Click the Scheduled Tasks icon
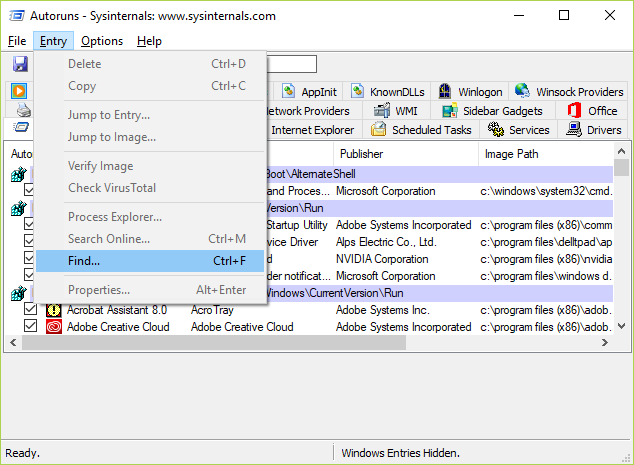 [x=378, y=129]
